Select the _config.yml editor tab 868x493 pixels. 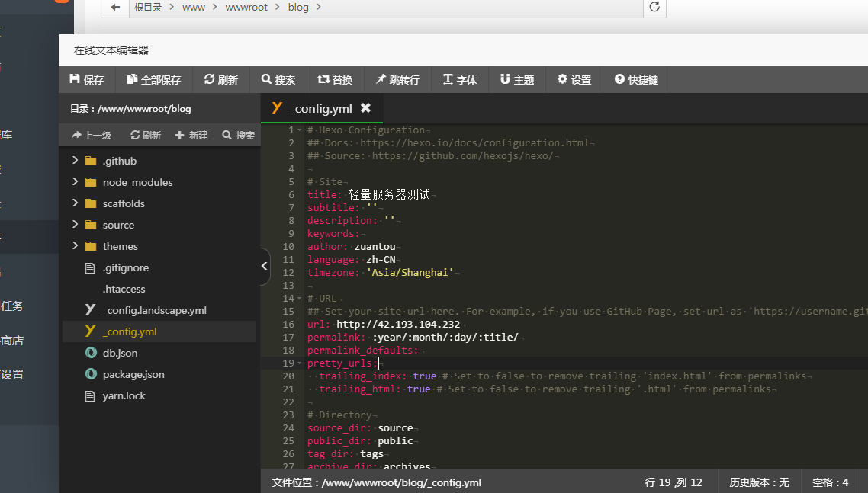pos(322,108)
